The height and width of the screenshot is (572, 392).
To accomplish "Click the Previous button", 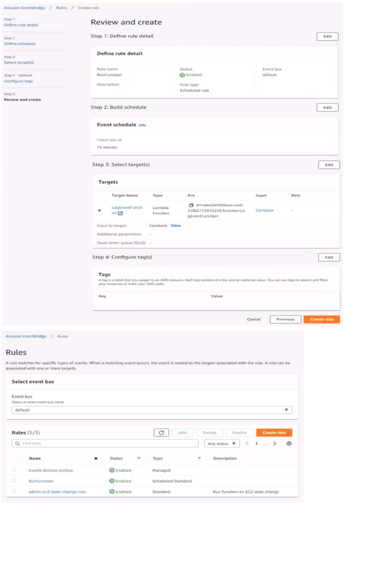I will click(x=285, y=319).
